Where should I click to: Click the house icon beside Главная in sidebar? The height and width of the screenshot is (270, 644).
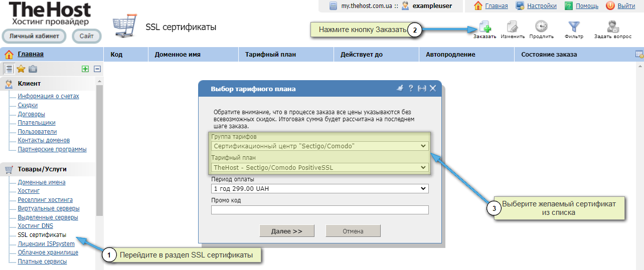(9, 54)
